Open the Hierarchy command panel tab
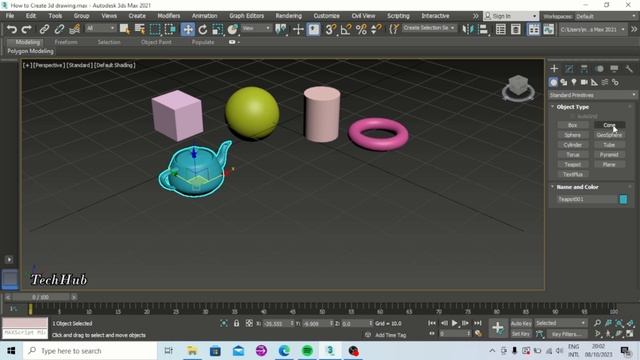Image resolution: width=640 pixels, height=360 pixels. coord(584,69)
